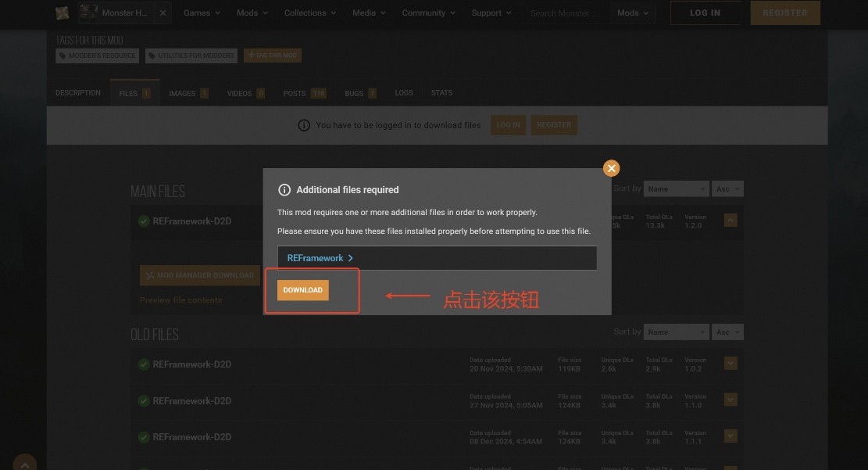This screenshot has width=868, height=470.
Task: Close the Additional files required popup
Action: (x=611, y=168)
